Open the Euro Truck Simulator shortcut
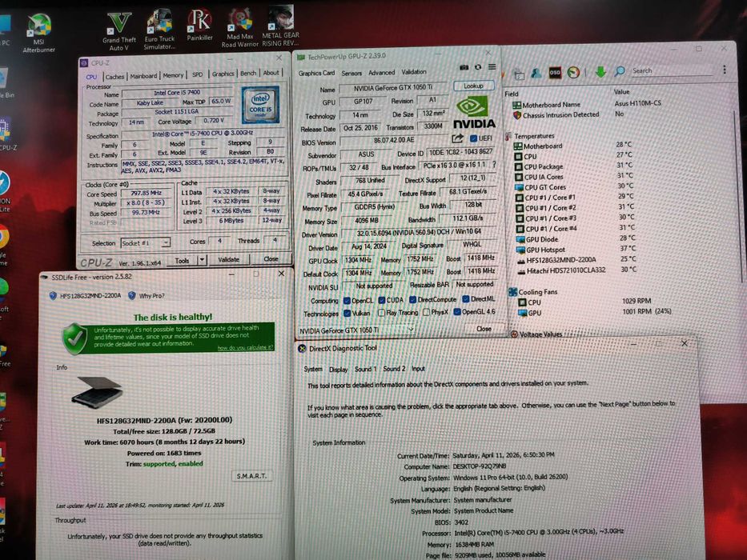Image resolution: width=747 pixels, height=560 pixels. tap(159, 30)
